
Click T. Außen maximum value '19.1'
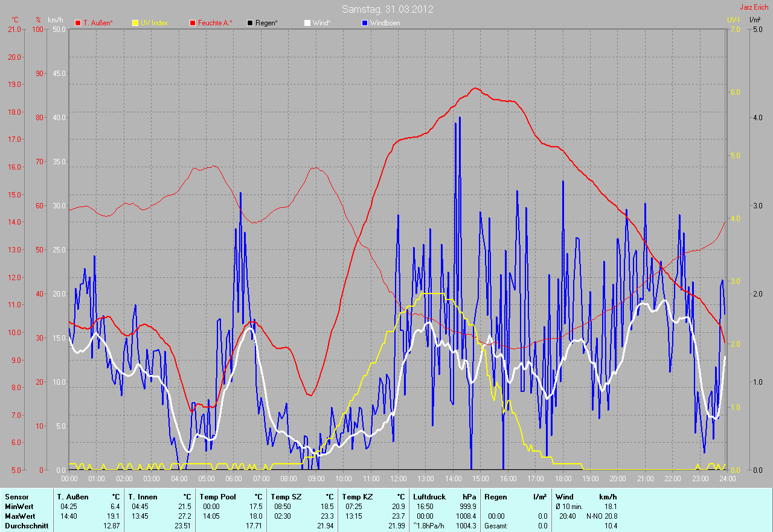tap(113, 516)
